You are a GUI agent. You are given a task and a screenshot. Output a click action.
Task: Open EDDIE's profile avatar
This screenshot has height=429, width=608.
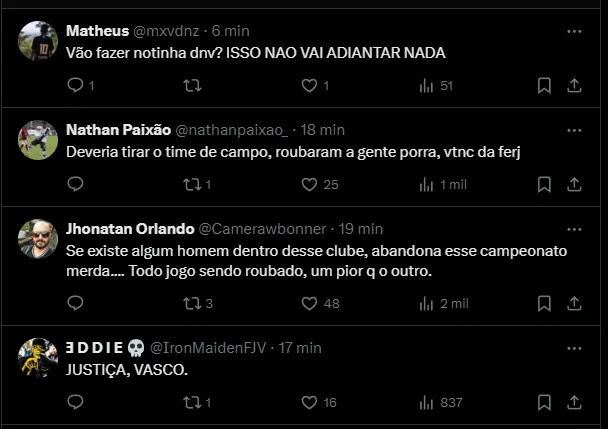click(x=38, y=358)
